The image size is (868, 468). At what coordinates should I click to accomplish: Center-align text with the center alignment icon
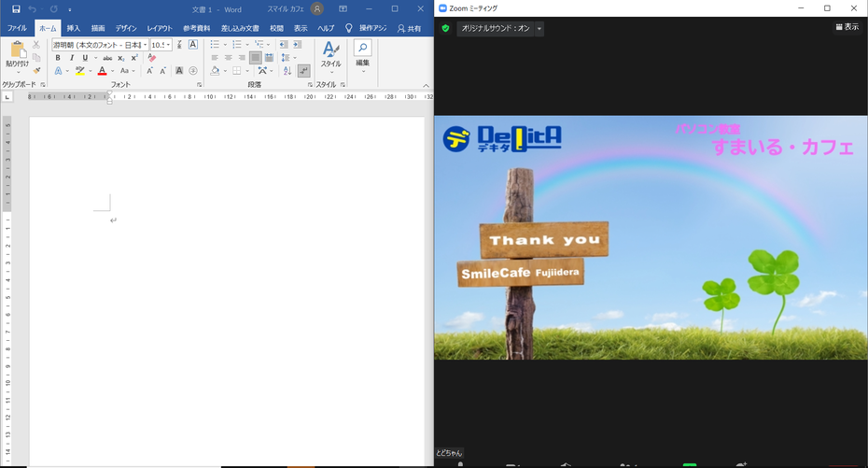pyautogui.click(x=228, y=58)
